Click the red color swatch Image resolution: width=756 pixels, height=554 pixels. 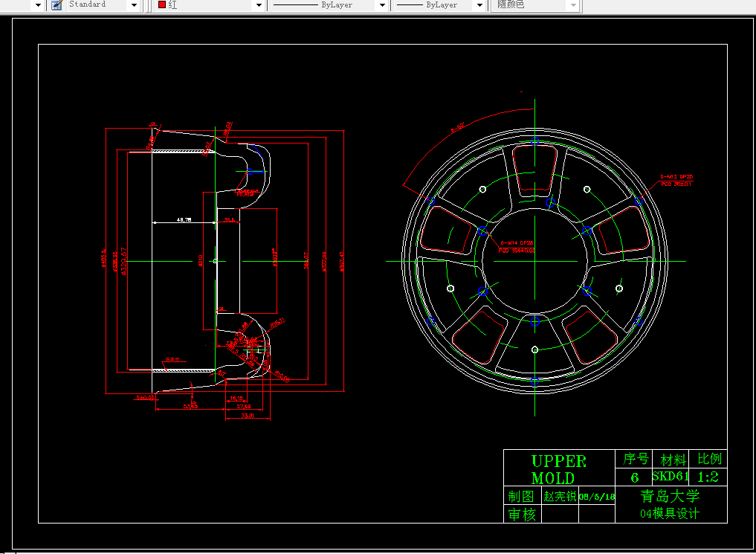tap(162, 4)
